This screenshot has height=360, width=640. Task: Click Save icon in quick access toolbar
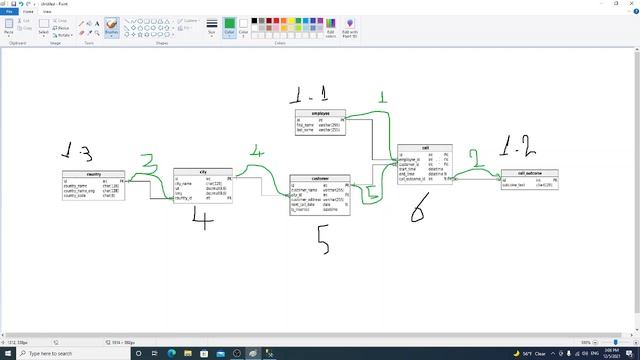point(13,4)
